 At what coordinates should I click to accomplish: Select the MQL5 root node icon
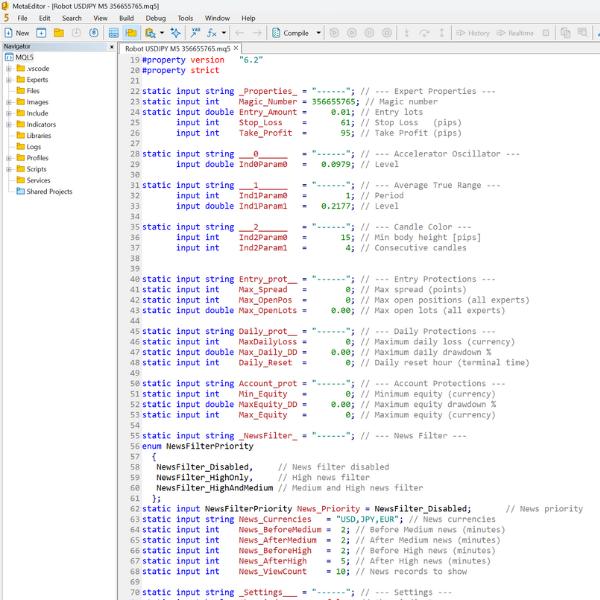click(9, 58)
